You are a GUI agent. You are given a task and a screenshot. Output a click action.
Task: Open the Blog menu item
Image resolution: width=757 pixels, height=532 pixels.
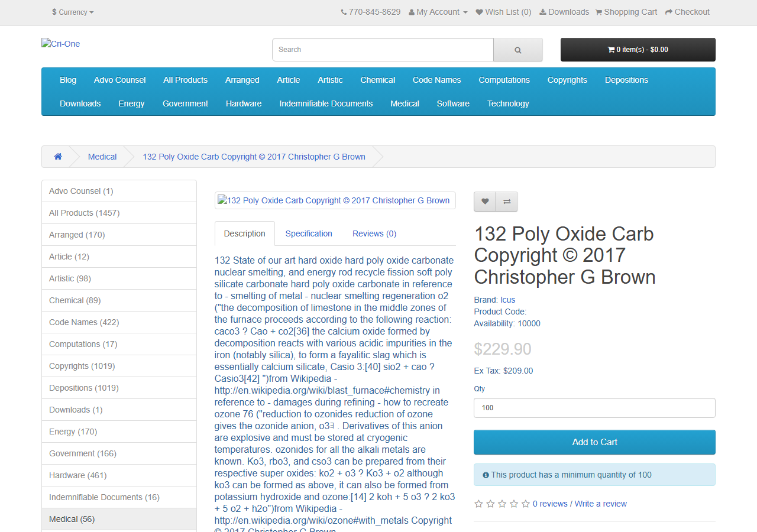[x=68, y=80]
